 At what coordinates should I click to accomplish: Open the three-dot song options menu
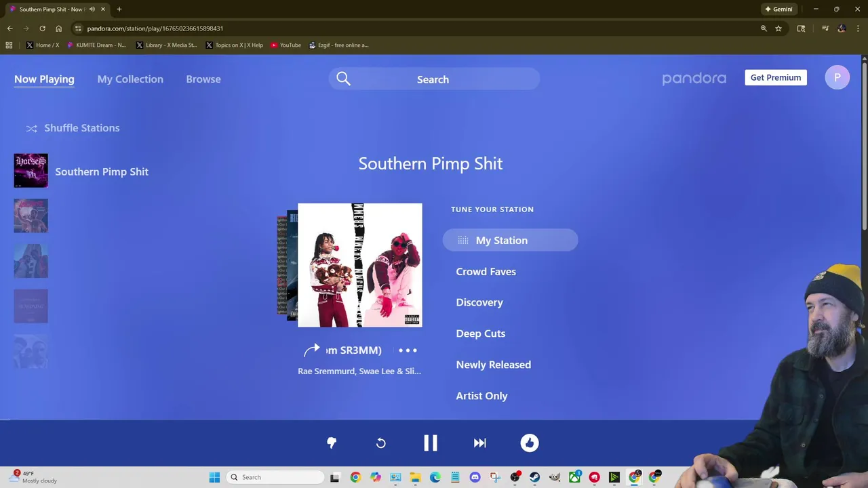tap(408, 350)
